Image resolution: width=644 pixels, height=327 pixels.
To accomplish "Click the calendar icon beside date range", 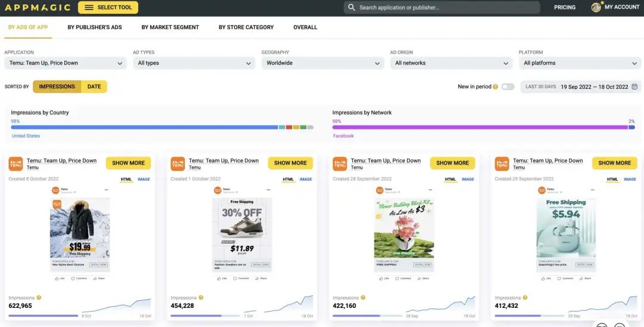I will [634, 87].
